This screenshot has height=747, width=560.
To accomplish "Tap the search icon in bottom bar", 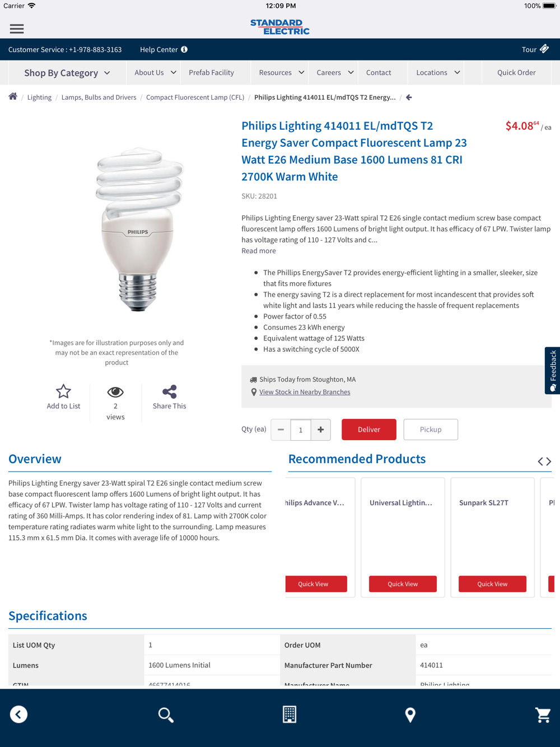I will [166, 715].
